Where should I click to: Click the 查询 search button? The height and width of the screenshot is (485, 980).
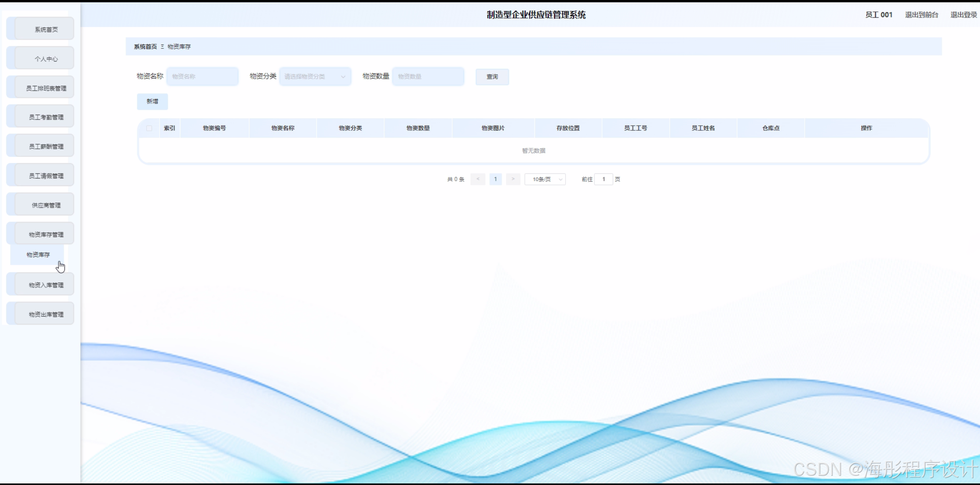[x=492, y=77]
